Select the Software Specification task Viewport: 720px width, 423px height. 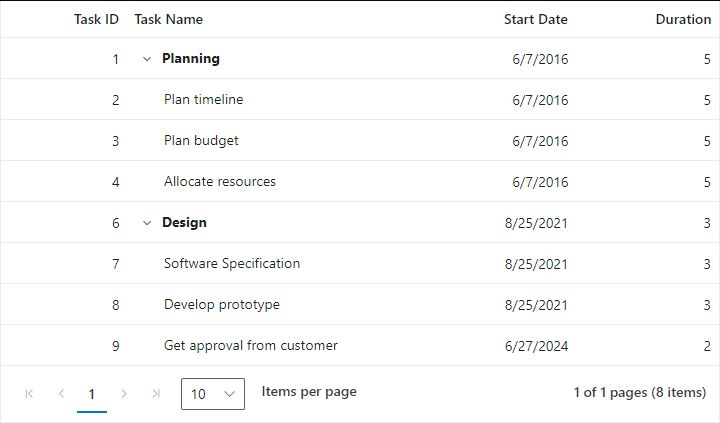tap(232, 264)
